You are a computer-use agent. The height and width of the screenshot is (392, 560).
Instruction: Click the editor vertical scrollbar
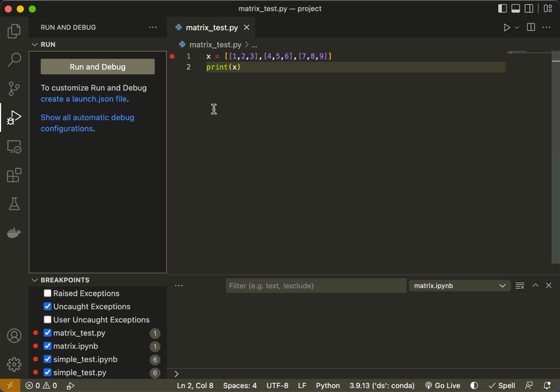coord(556,157)
